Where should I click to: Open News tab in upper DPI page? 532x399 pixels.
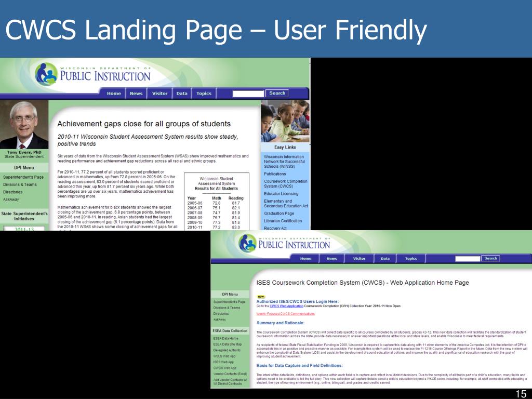[136, 94]
